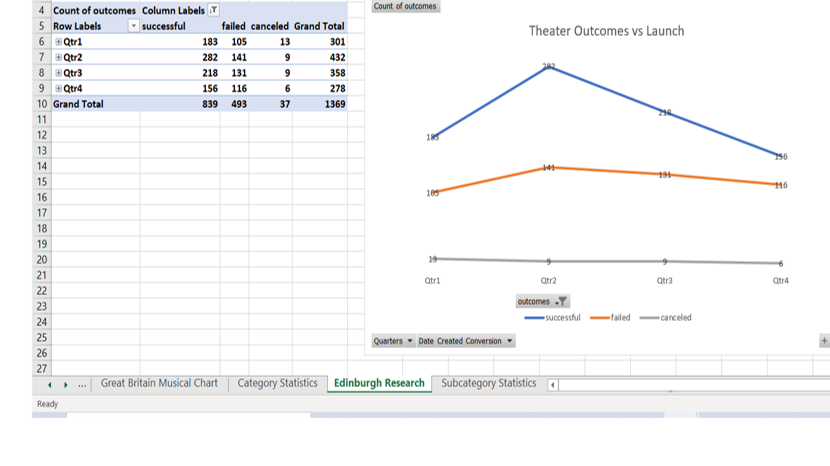Open the Column Labels filter dropdown
The width and height of the screenshot is (830, 466).
pos(213,10)
